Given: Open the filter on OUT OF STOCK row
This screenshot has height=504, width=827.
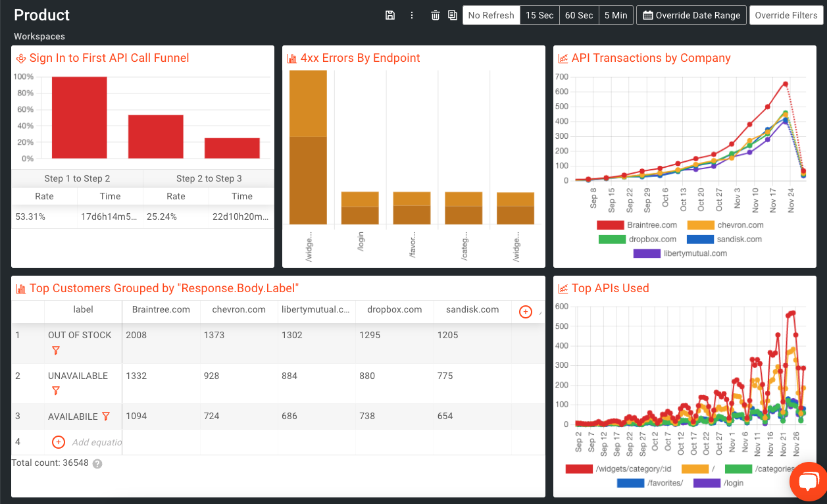Looking at the screenshot, I should click(x=56, y=351).
